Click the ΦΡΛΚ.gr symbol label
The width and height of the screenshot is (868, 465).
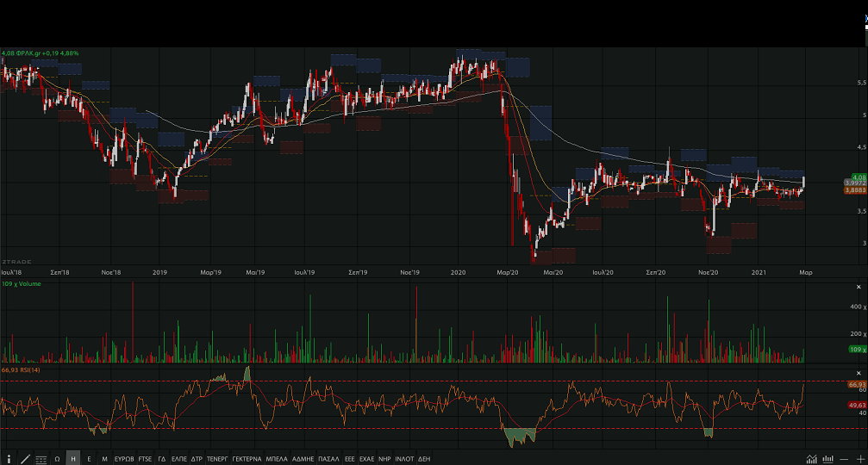tap(34, 53)
